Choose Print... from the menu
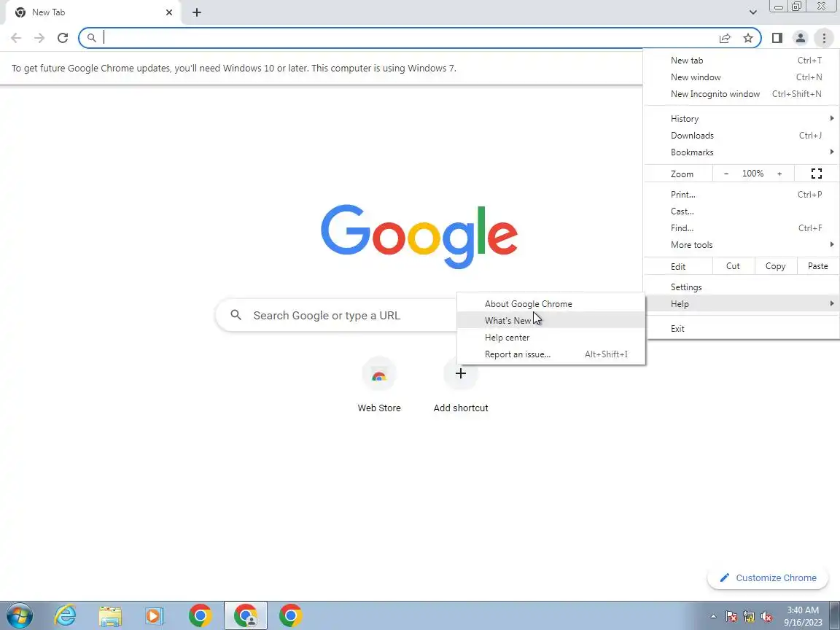Screen dimensions: 840x630 coord(742,195)
